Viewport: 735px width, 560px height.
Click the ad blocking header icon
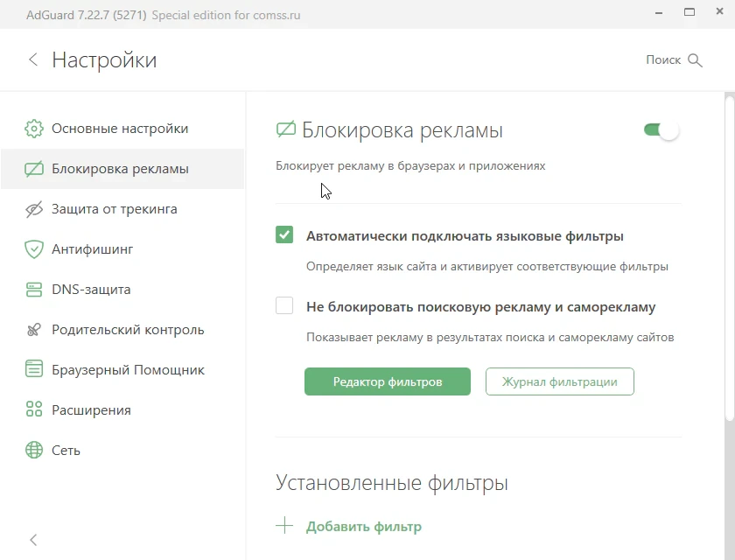pos(285,129)
